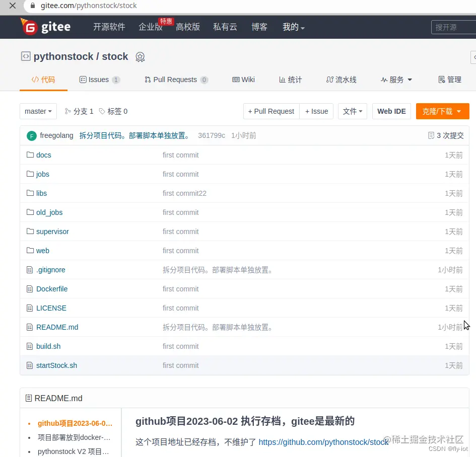Click the README.md file icon in the list
The width and height of the screenshot is (476, 457).
point(30,327)
